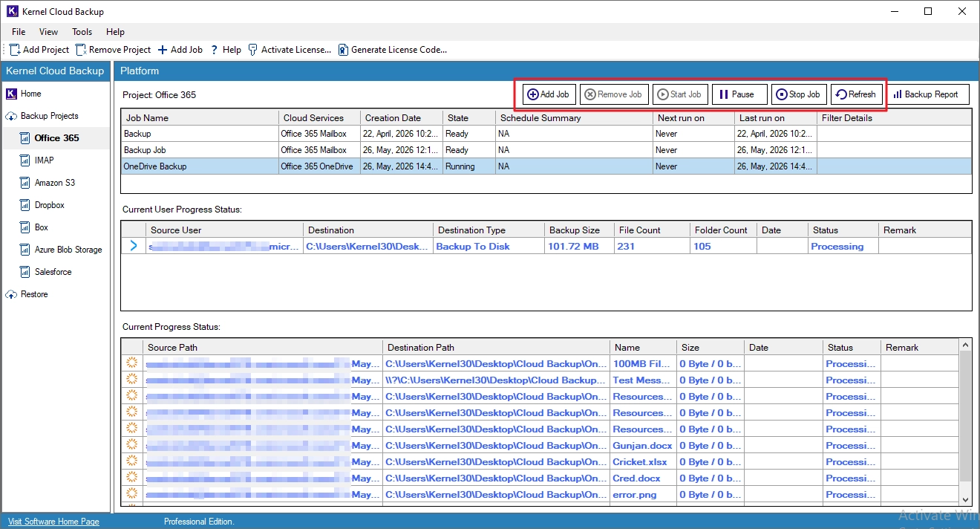Select the IMAP project in the sidebar
This screenshot has width=980, height=529.
point(37,160)
